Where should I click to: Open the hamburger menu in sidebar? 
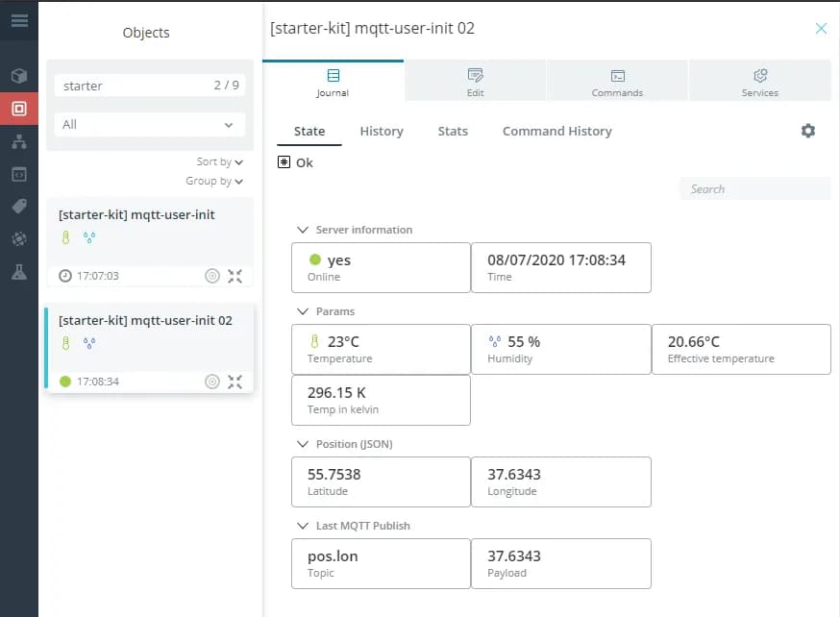pyautogui.click(x=19, y=20)
